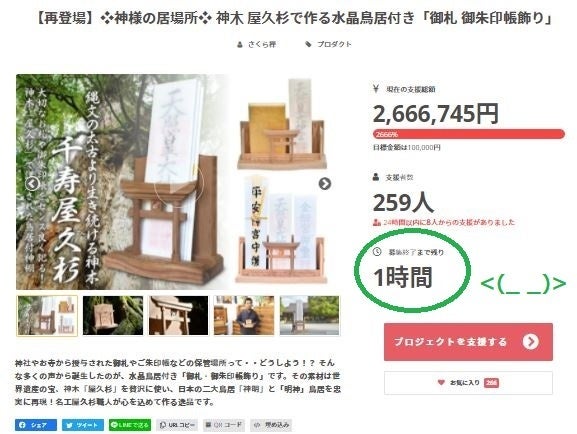
Task: Open the QRコード button
Action: click(224, 425)
